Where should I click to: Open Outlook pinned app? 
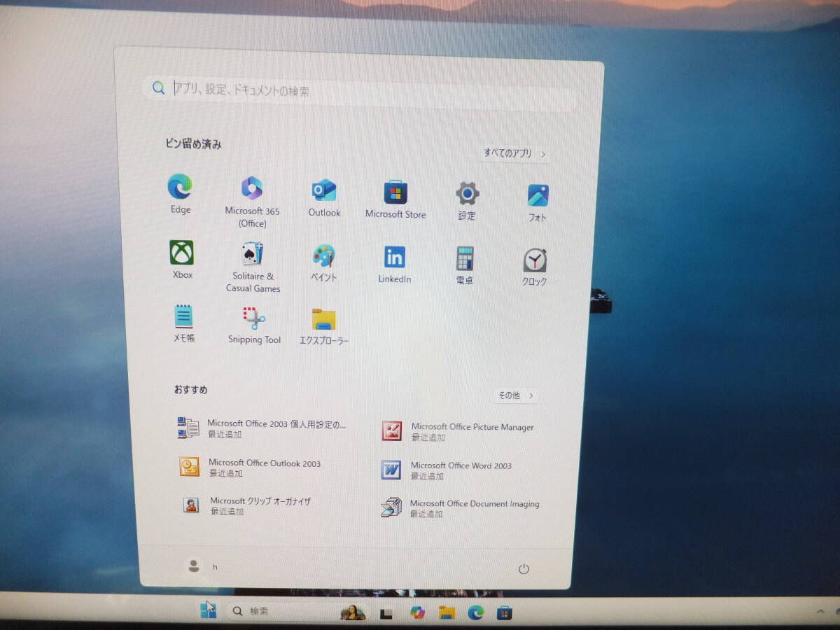pos(324,198)
